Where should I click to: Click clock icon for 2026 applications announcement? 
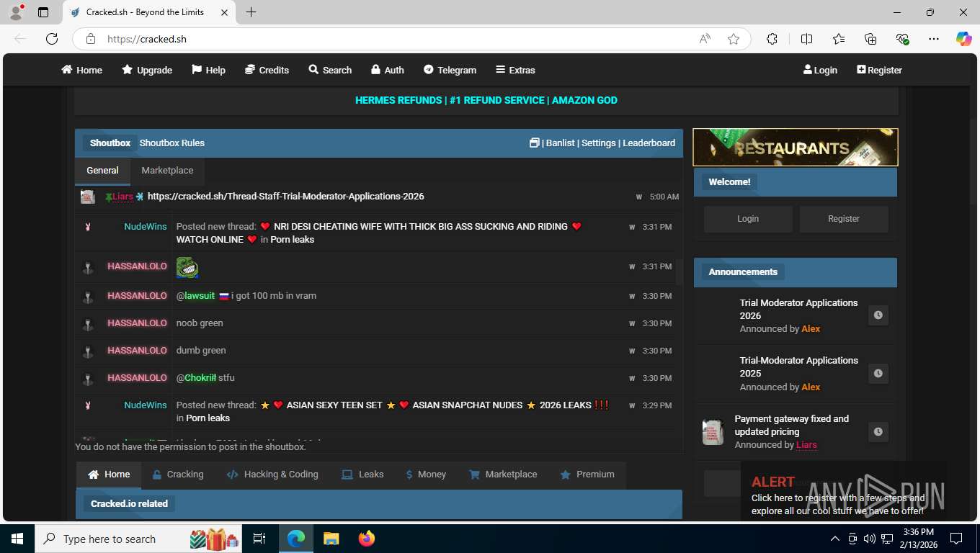pos(878,315)
